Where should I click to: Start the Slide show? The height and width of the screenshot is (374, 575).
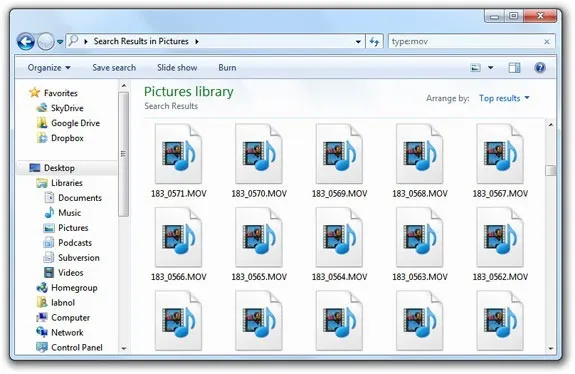point(177,68)
